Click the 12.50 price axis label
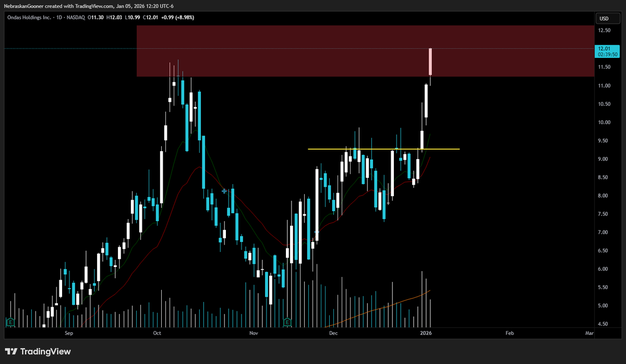 click(x=604, y=31)
